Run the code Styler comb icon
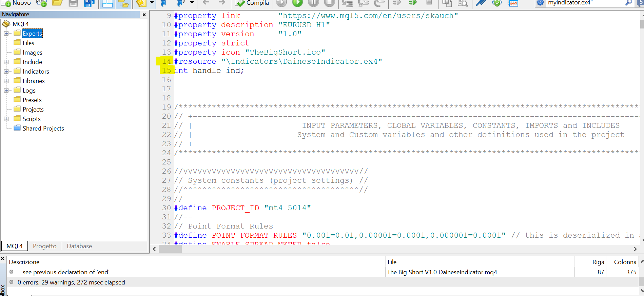 (x=481, y=3)
